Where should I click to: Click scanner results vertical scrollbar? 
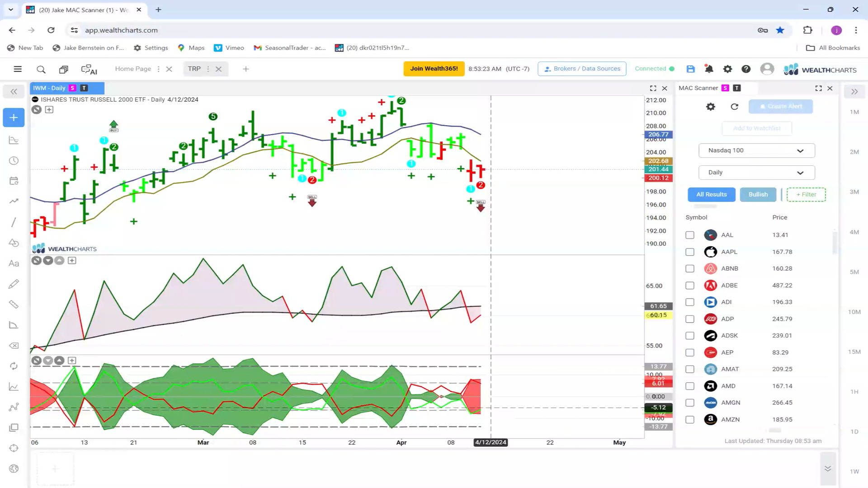(834, 243)
